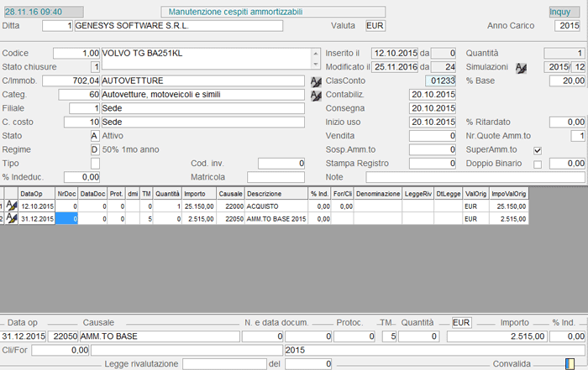Select the 12.10.2015 DataOp cell
The width and height of the screenshot is (588, 370).
(x=37, y=206)
